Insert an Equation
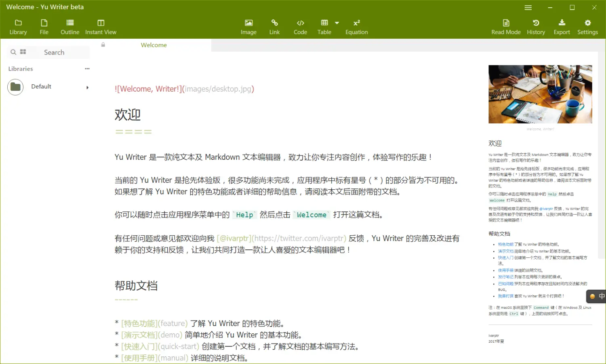This screenshot has width=606, height=364. tap(356, 27)
